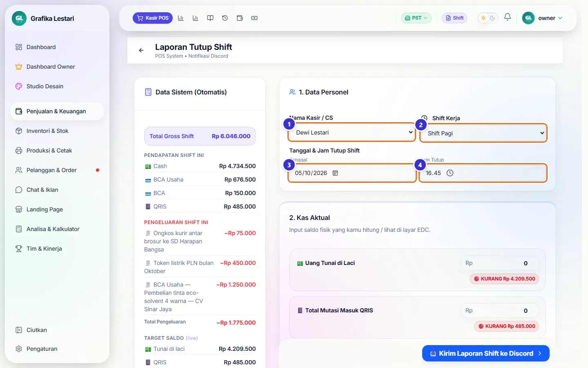588x368 pixels.
Task: Click the Grafika Lestari logo
Action: tap(19, 18)
